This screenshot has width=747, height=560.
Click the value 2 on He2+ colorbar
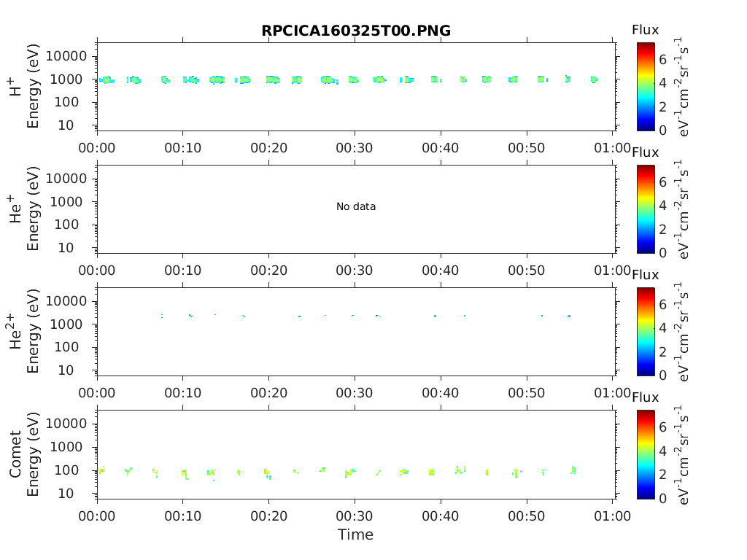[x=662, y=352]
